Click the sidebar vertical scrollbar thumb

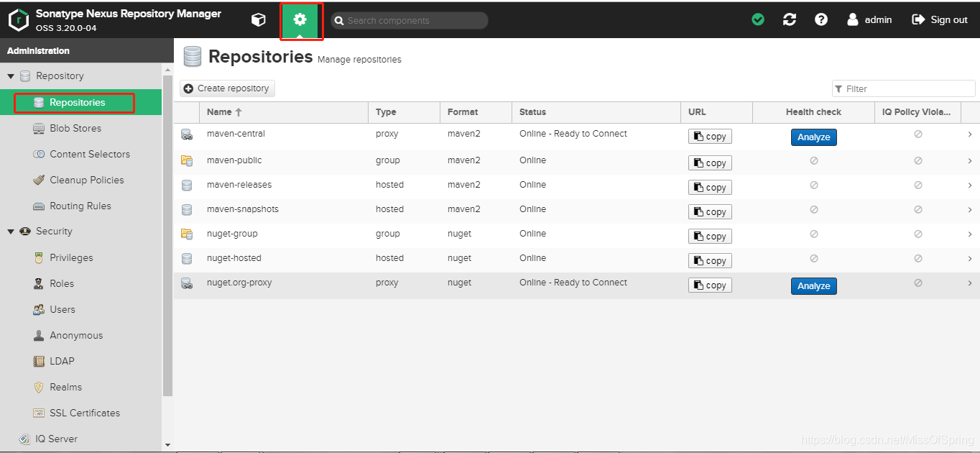pos(168,236)
